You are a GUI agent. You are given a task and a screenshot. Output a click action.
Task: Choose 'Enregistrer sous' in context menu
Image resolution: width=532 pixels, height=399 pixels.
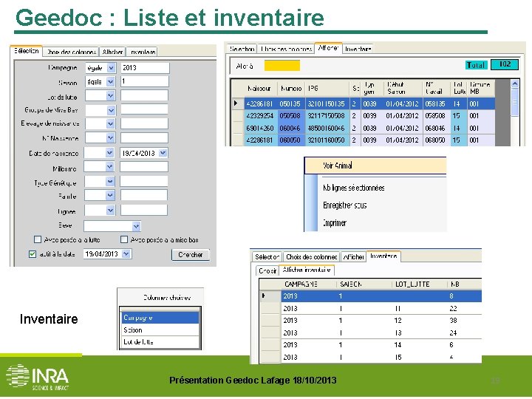tap(345, 205)
